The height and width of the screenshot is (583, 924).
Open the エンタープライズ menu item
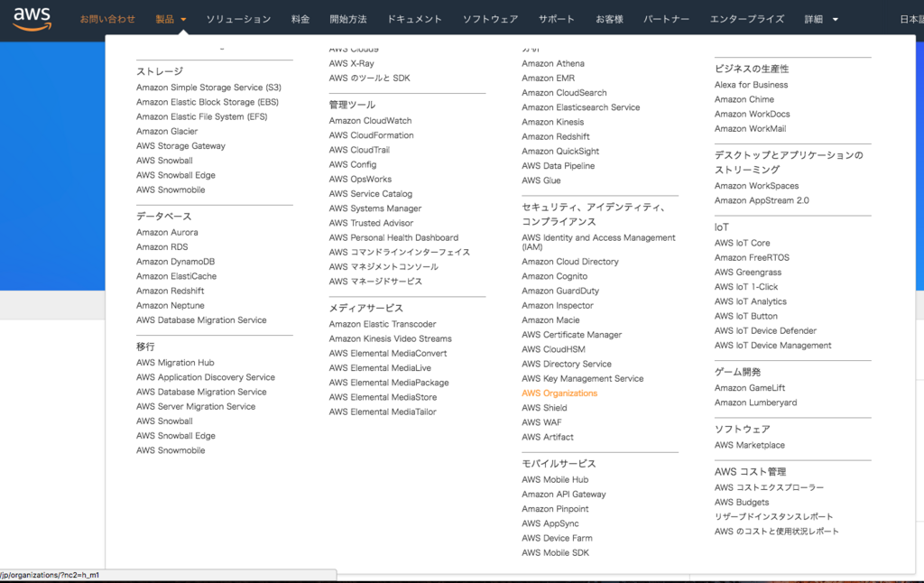click(746, 19)
